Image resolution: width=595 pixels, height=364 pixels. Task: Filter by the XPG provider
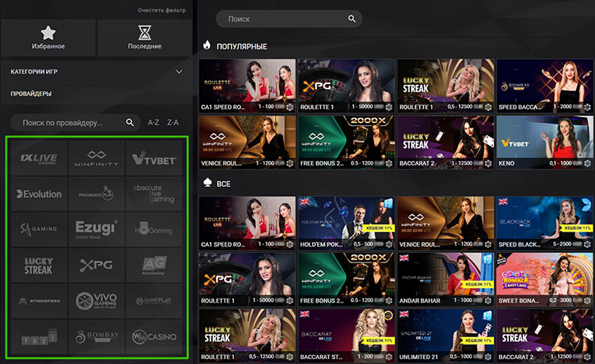[97, 266]
